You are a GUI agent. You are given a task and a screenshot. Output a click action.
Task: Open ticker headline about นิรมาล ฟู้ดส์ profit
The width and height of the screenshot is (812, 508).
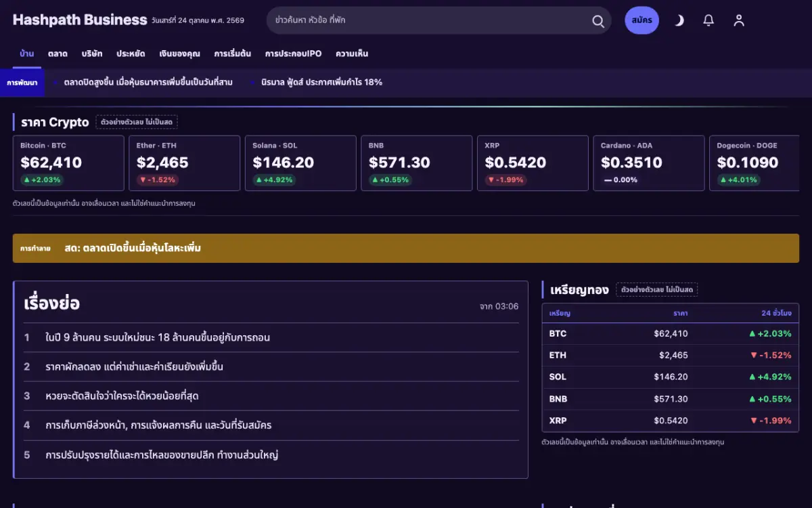click(321, 83)
